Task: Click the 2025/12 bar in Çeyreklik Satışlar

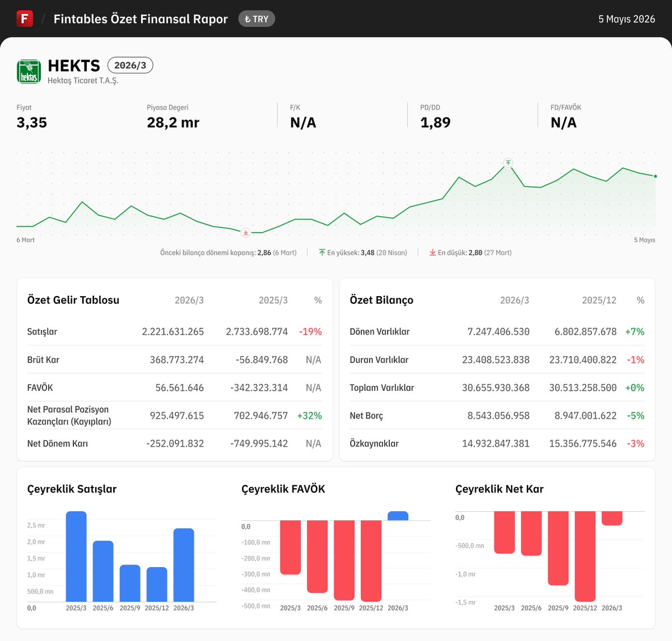Action: click(x=157, y=584)
